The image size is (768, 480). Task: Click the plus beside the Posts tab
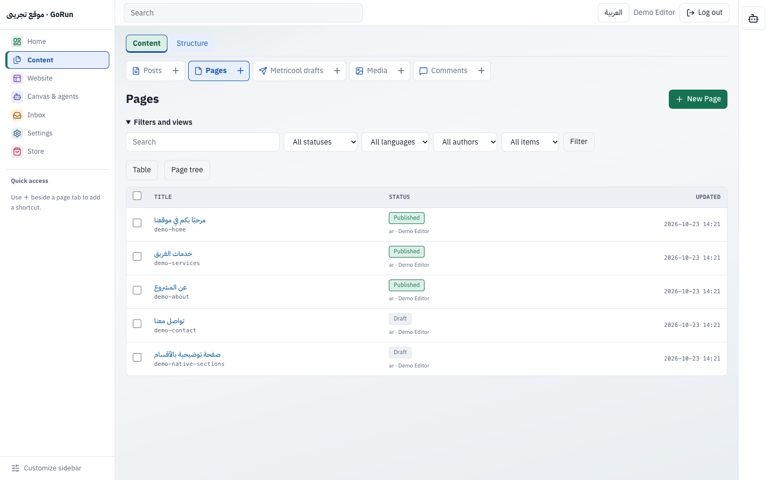tap(175, 71)
